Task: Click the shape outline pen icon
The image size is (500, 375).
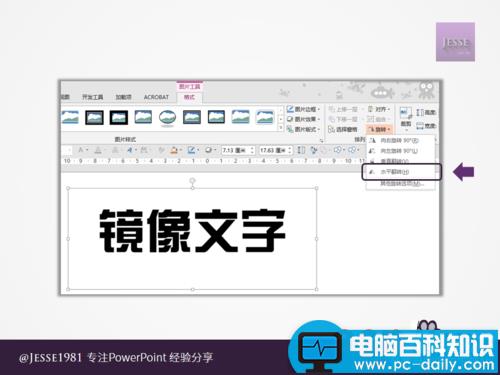Action: (x=191, y=150)
